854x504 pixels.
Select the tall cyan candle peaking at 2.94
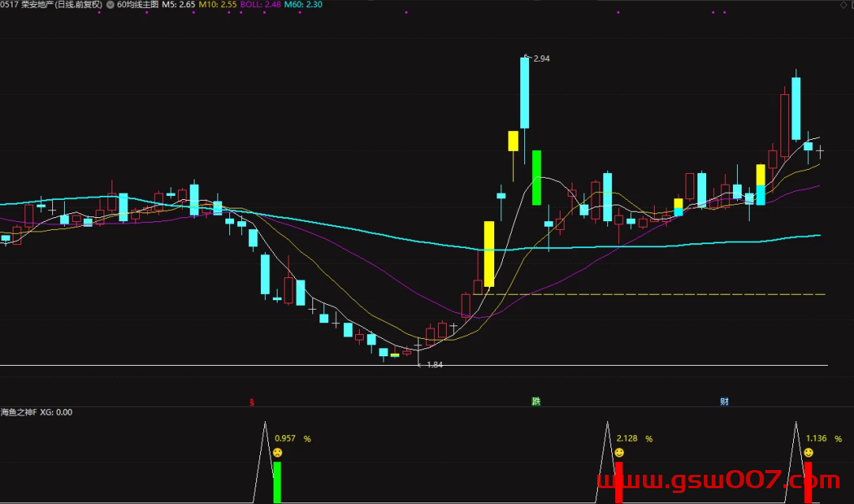click(x=524, y=93)
